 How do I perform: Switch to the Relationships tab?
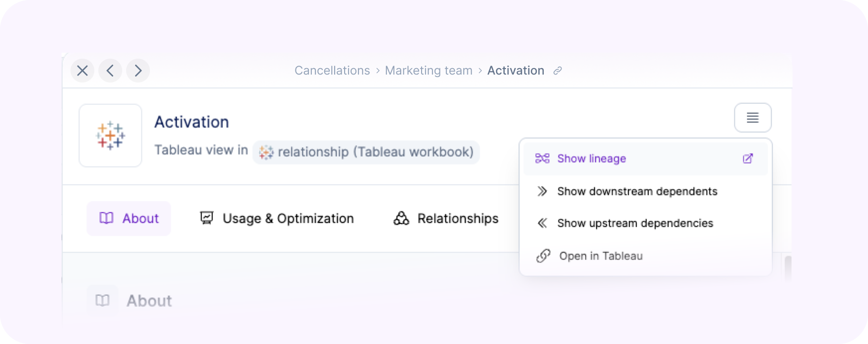point(445,218)
